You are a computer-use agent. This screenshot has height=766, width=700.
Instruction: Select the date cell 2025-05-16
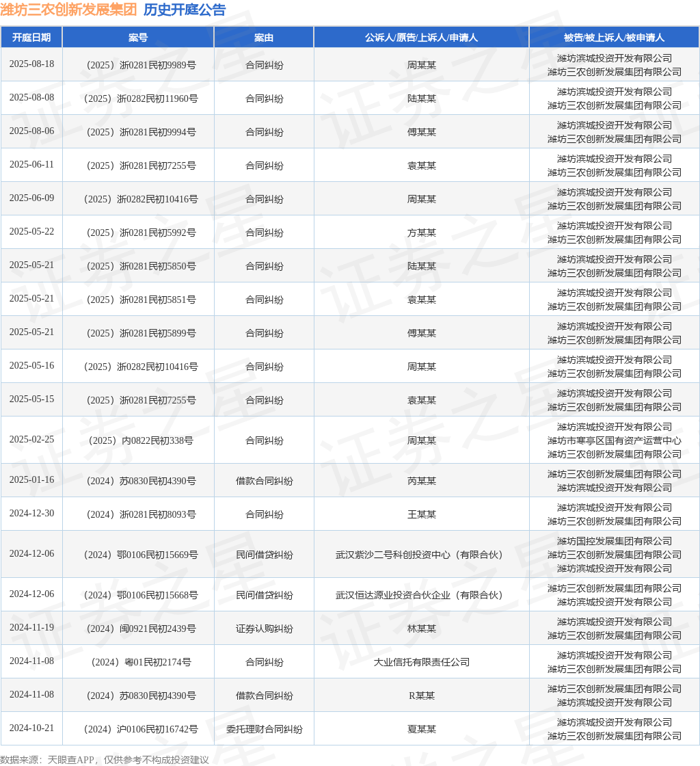pos(31,365)
